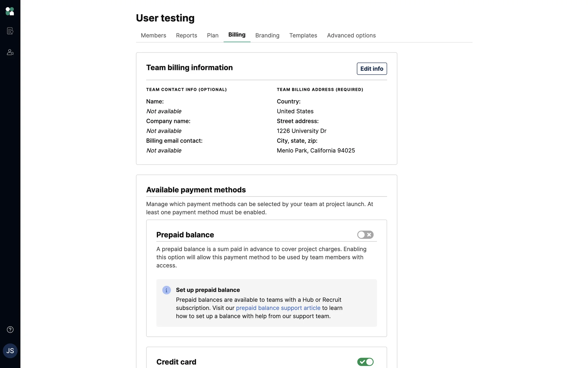588x368 pixels.
Task: Click the Credit card section heading
Action: [176, 362]
